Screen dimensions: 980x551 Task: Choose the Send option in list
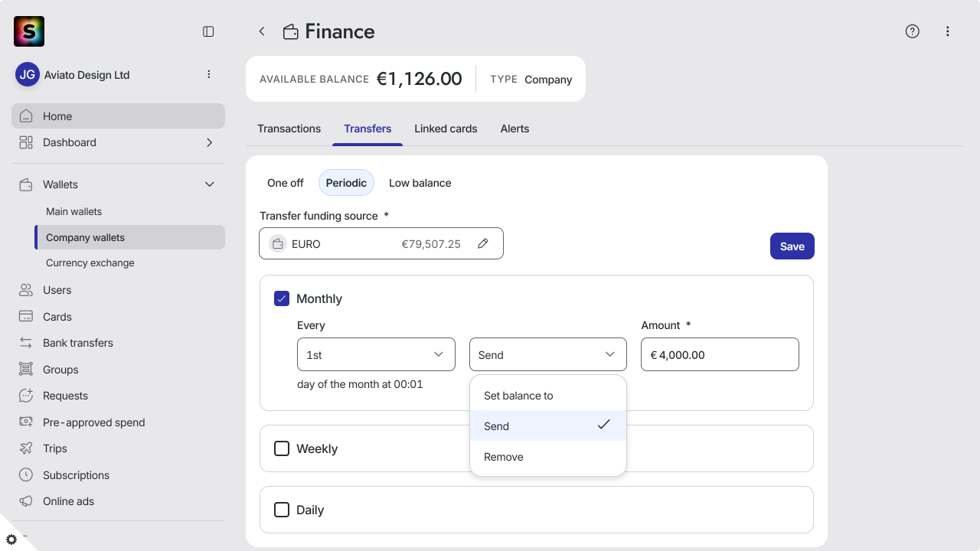point(548,425)
